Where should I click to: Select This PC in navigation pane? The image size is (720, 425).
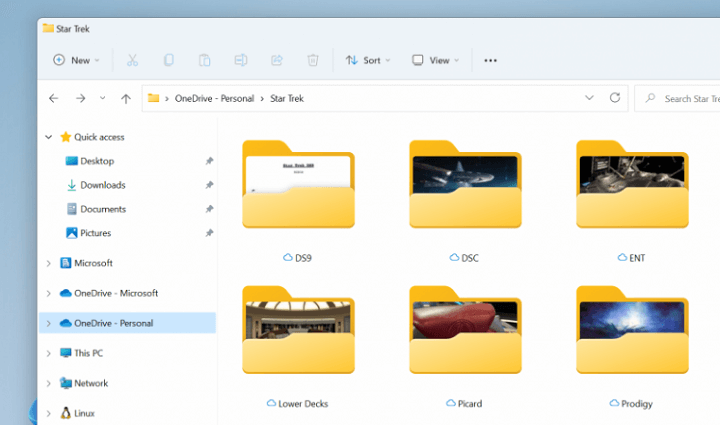pyautogui.click(x=88, y=353)
